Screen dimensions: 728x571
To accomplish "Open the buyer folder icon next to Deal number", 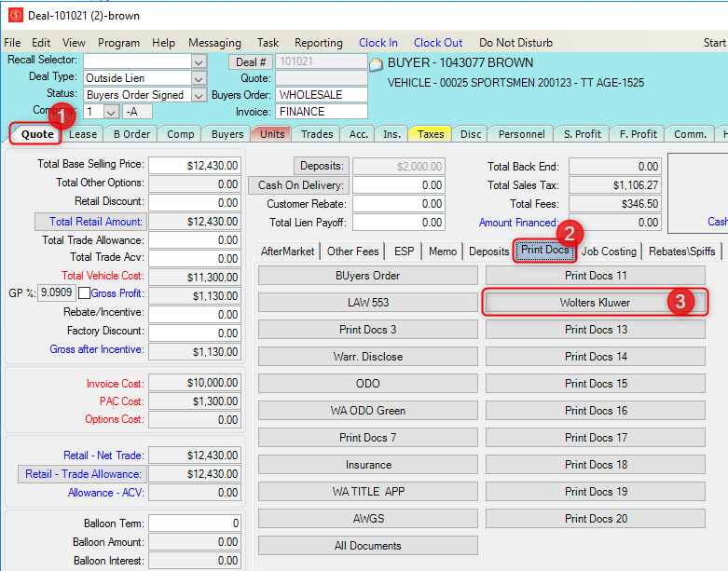I will point(376,64).
